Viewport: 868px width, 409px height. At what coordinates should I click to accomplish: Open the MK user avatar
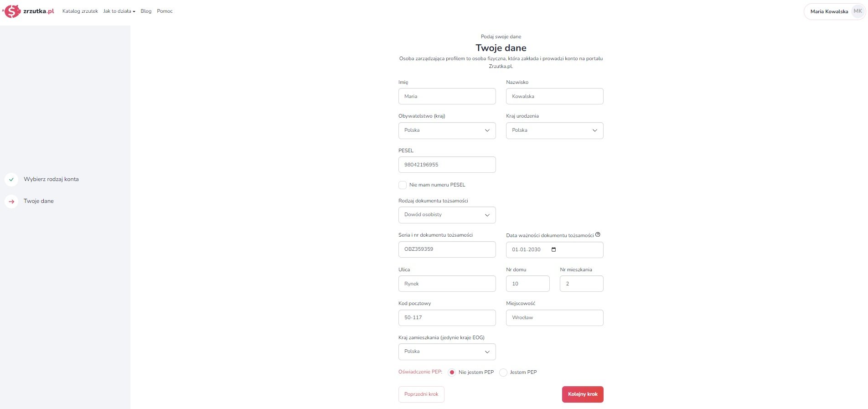[x=858, y=11]
